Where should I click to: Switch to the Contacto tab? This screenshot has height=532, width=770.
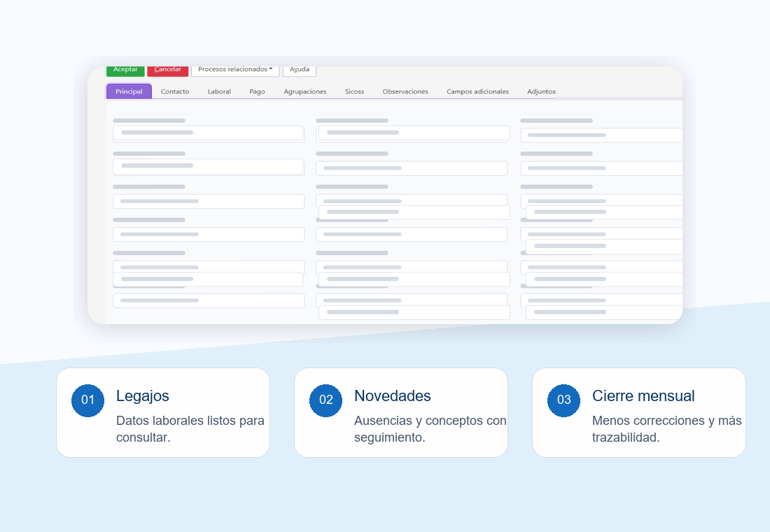[x=175, y=92]
